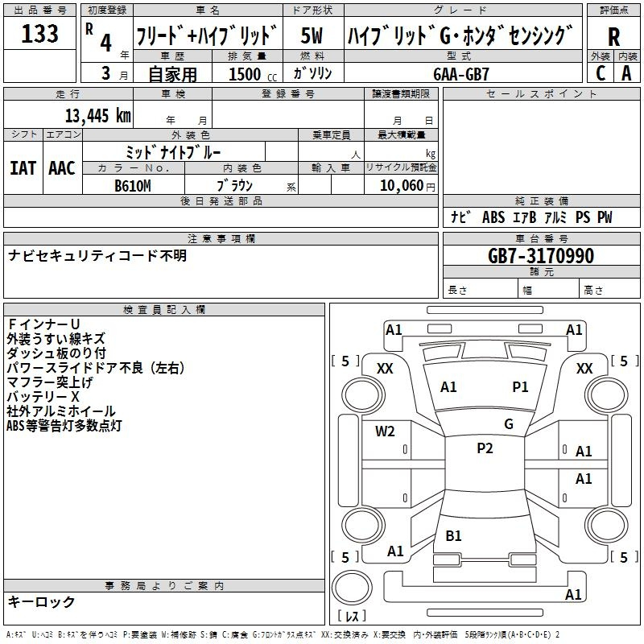Click the B1 mark on the rear hatch
Viewport: 644px width, 644px height.
tap(453, 536)
